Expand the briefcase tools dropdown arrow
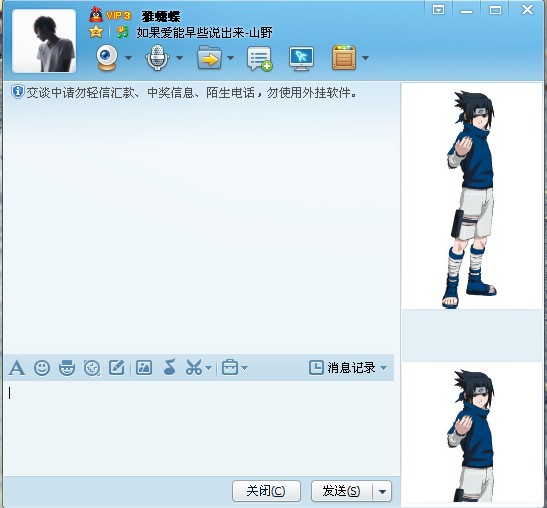 (245, 368)
